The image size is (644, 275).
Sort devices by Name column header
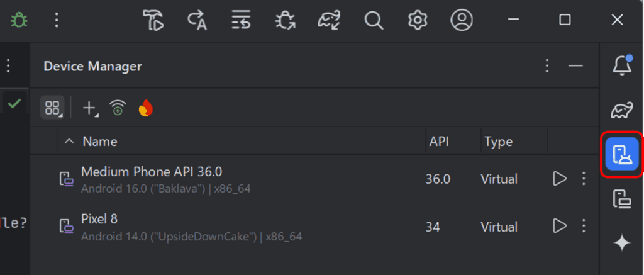pos(100,142)
